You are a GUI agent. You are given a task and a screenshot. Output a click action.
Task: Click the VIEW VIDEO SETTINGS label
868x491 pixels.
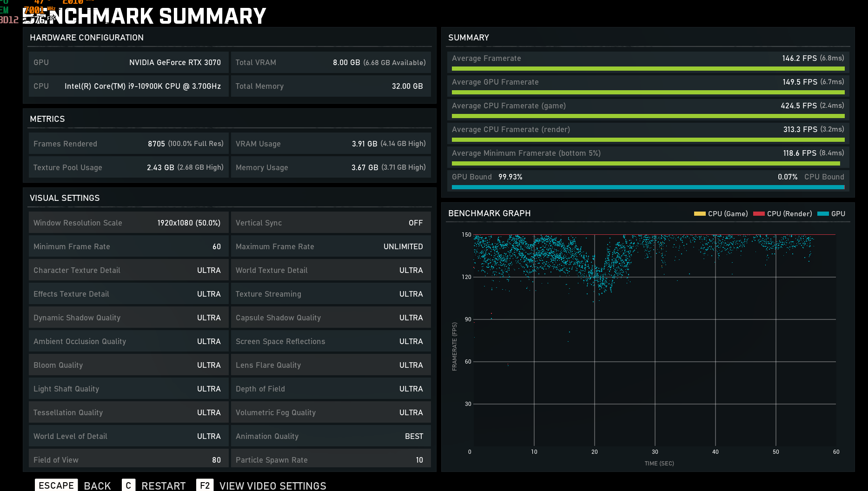click(x=273, y=486)
